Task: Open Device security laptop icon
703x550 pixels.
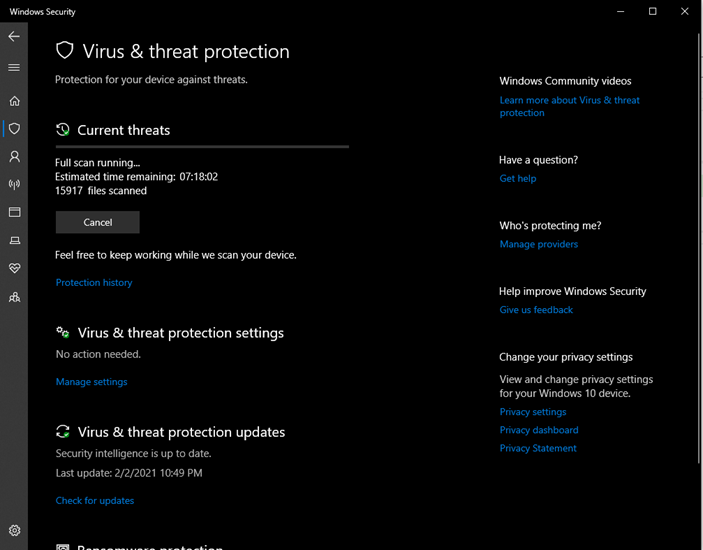Action: (14, 240)
